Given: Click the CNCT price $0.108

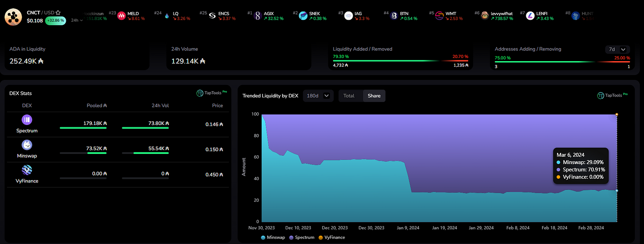Looking at the screenshot, I should tap(34, 21).
